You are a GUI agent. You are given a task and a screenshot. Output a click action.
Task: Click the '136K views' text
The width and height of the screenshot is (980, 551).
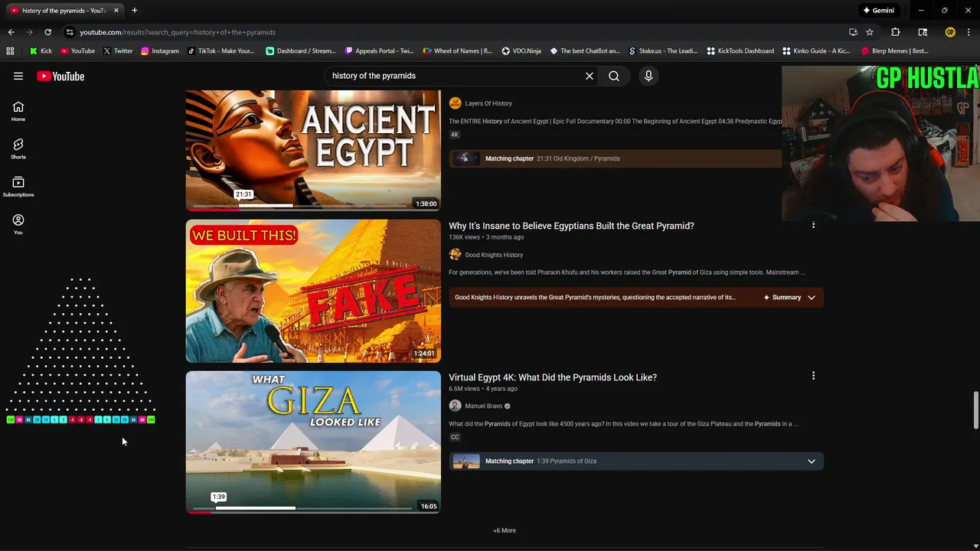(464, 237)
